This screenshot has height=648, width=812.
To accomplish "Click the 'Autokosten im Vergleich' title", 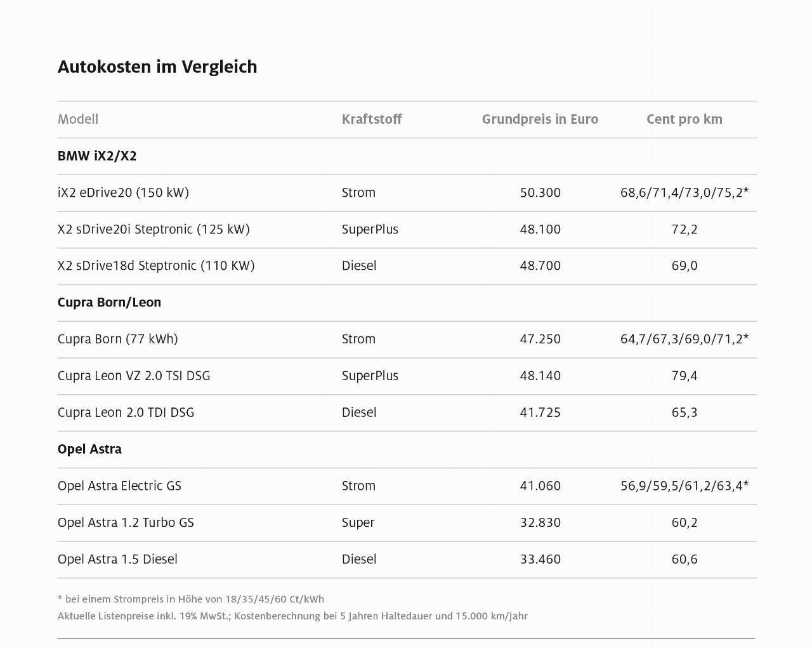I will click(x=157, y=67).
